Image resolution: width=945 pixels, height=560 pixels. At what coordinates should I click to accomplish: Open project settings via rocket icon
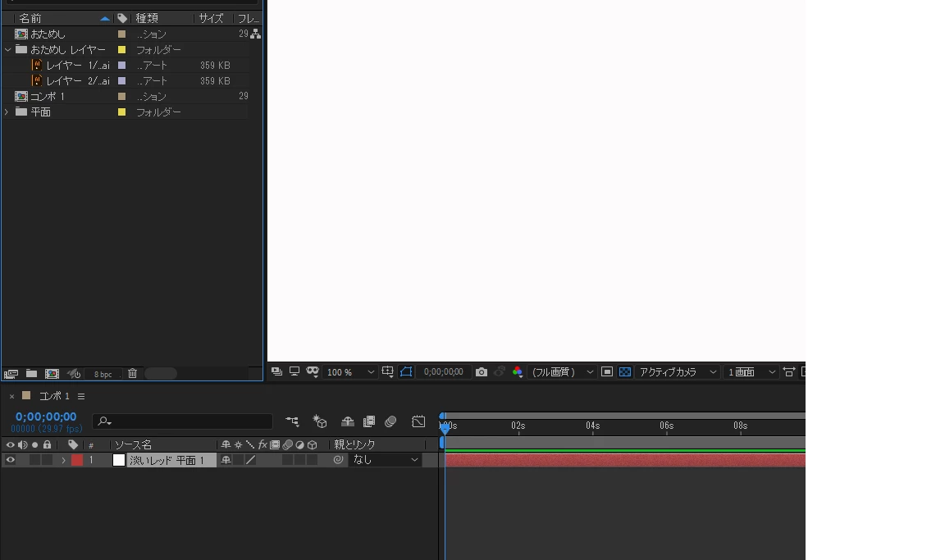click(x=74, y=374)
